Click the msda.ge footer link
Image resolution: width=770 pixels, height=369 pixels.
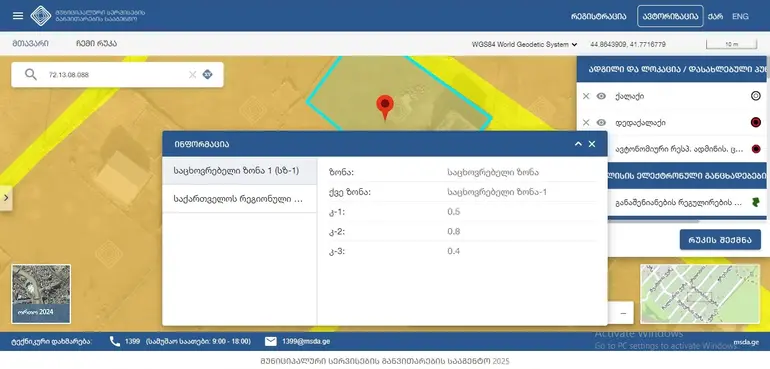pyautogui.click(x=746, y=342)
